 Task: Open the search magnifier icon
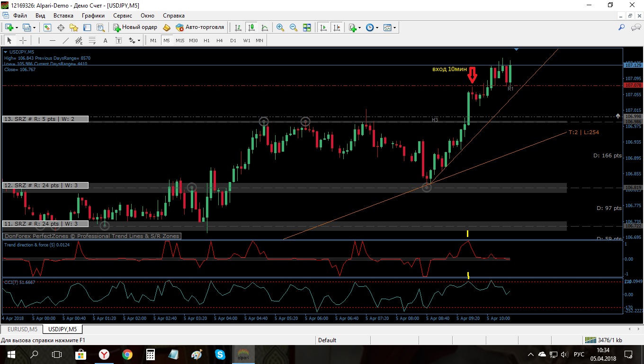pos(622,27)
